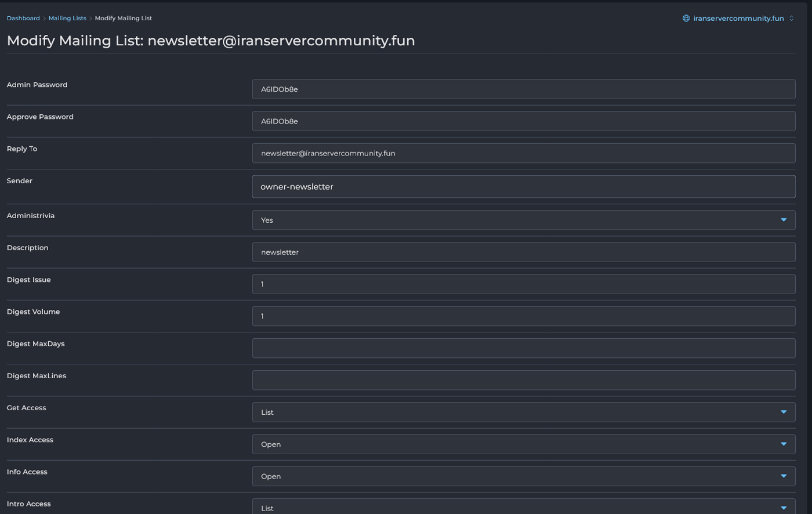The image size is (812, 514).
Task: Click the Digest Issue number field
Action: [522, 284]
